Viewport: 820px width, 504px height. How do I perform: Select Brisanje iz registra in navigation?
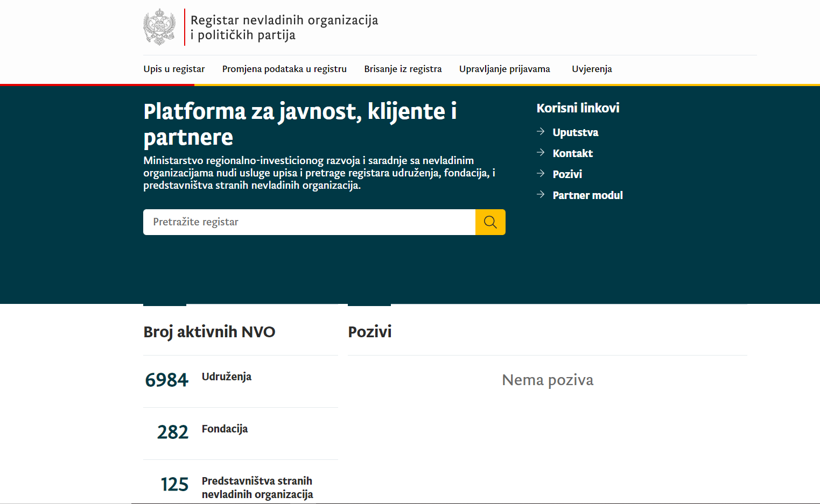[403, 69]
